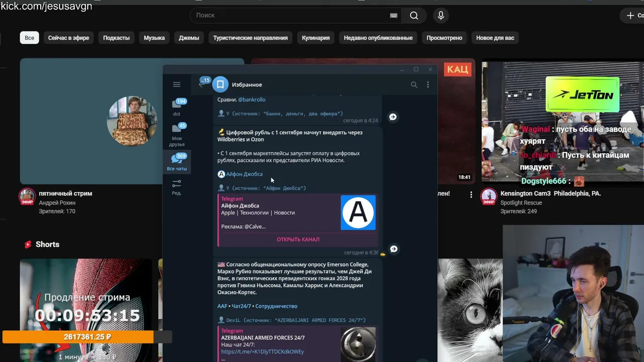Open the more-options dots beside Kensington video
Viewport: 644px width, 362px height.
point(471,194)
